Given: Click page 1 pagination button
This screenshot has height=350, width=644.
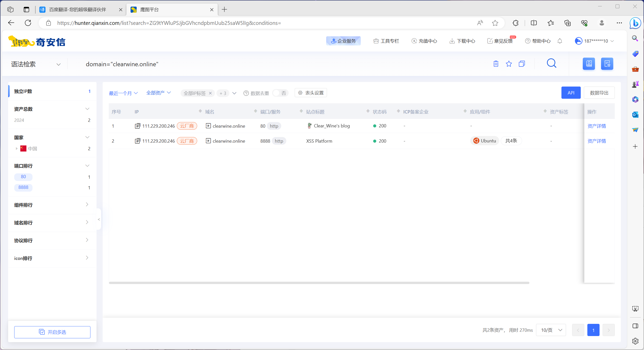Looking at the screenshot, I should (x=593, y=330).
